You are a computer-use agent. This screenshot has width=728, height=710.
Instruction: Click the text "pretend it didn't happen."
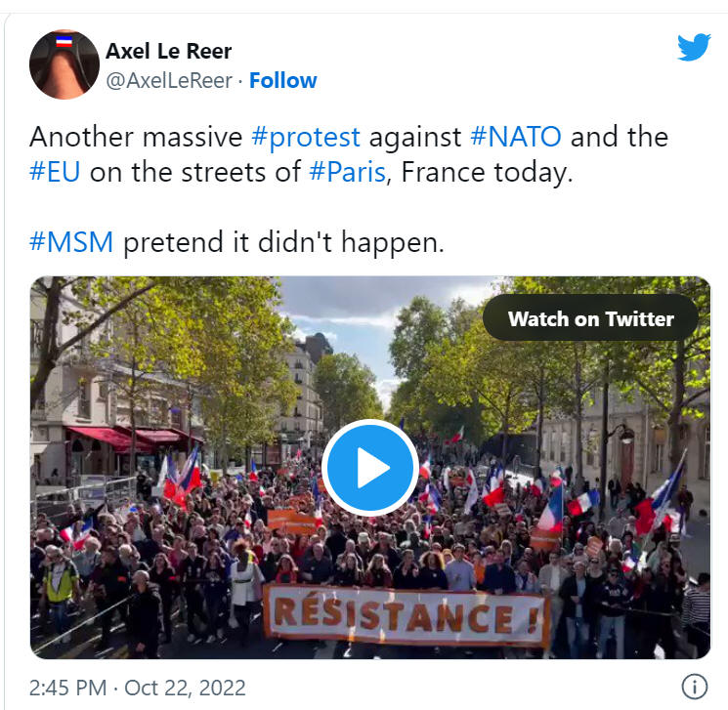(x=283, y=242)
